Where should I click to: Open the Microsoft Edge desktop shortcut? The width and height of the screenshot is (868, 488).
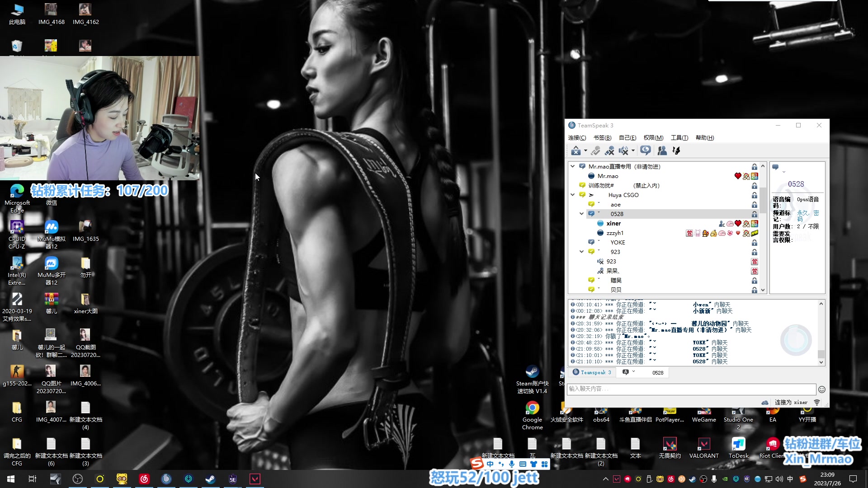(x=17, y=198)
